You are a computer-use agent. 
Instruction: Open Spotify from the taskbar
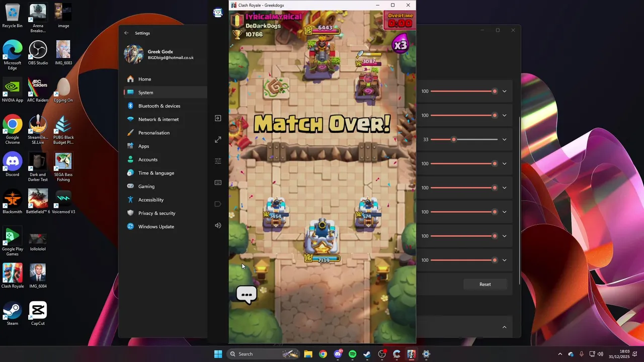353,354
